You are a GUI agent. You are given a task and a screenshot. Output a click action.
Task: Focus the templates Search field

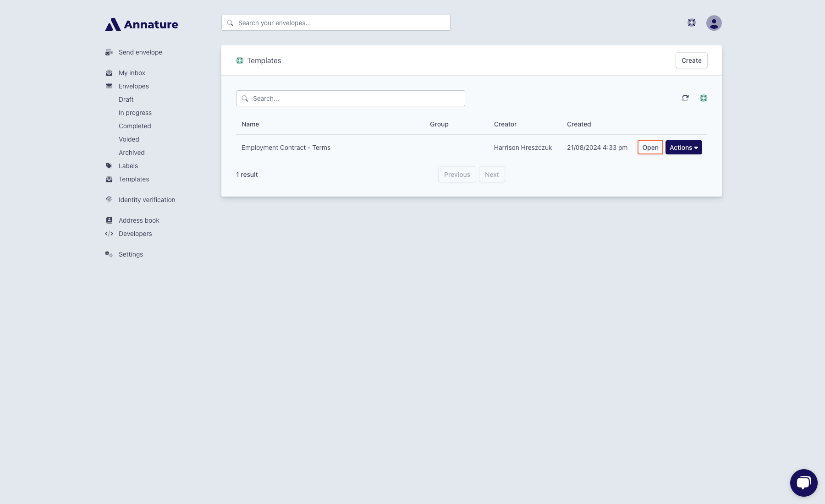pyautogui.click(x=351, y=99)
